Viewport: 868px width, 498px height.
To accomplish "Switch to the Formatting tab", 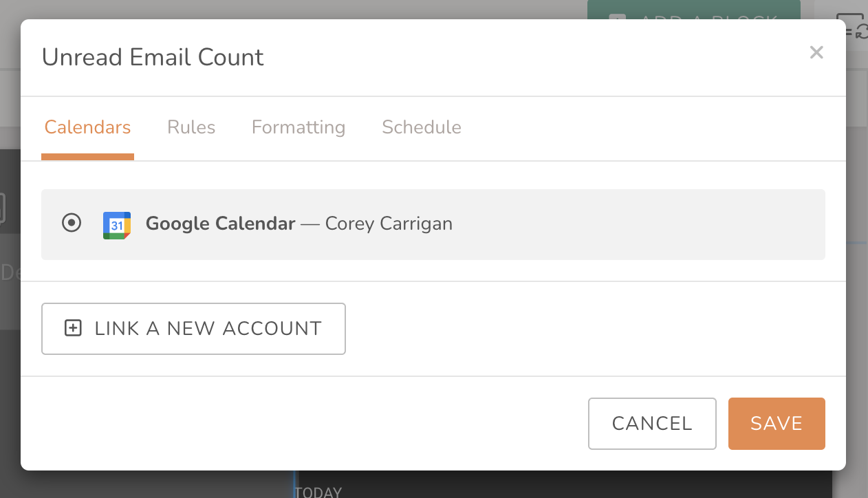I will [299, 127].
